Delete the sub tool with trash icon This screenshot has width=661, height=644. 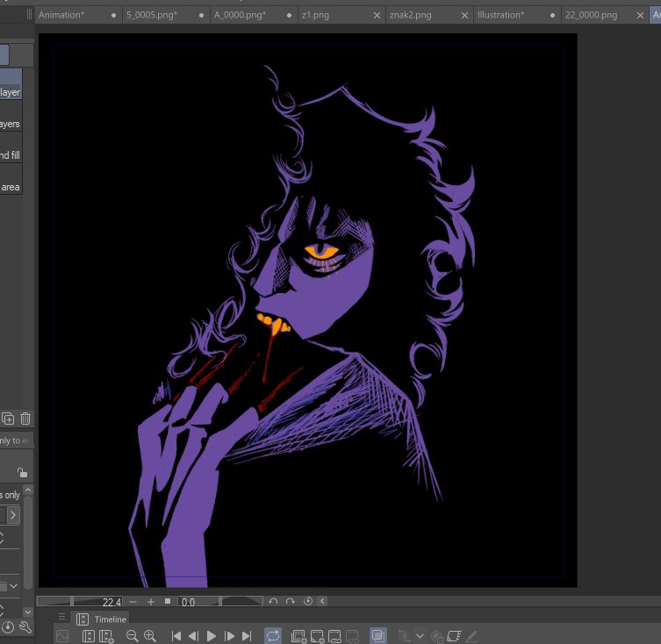tap(25, 419)
